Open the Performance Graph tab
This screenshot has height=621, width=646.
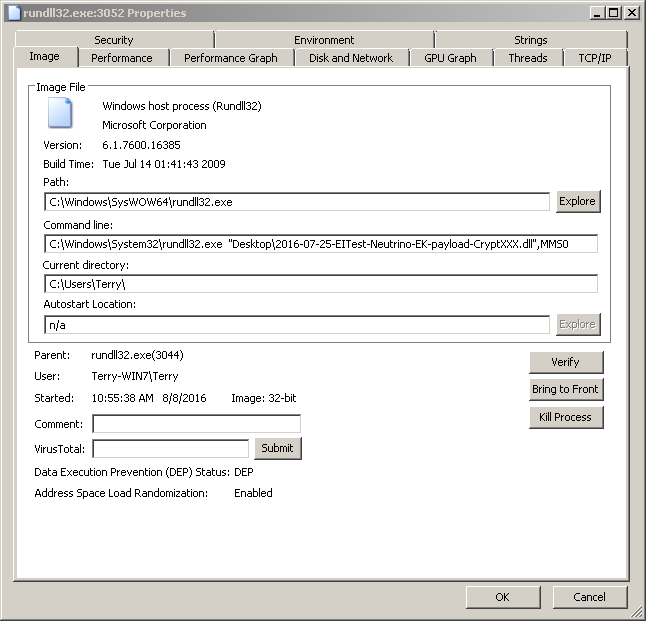pyautogui.click(x=231, y=58)
